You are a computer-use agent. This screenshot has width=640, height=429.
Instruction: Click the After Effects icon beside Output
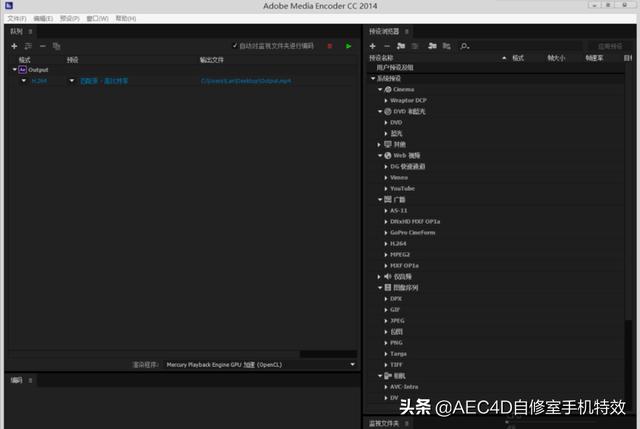[22, 70]
